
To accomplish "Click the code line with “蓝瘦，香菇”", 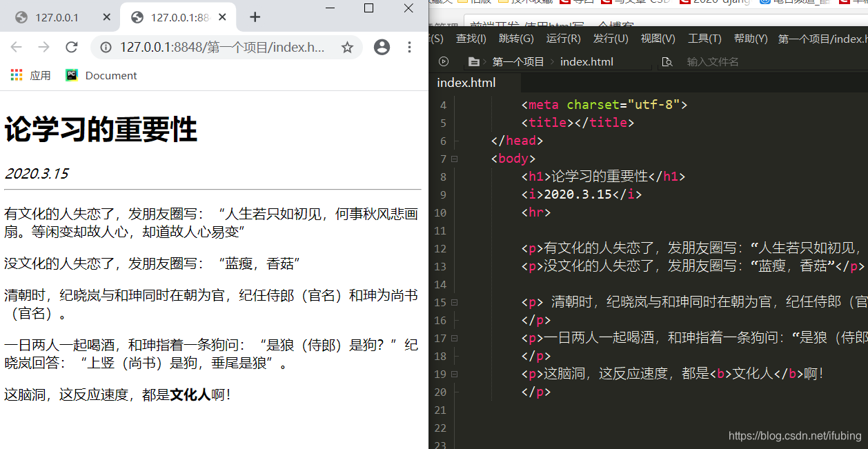I will 693,266.
